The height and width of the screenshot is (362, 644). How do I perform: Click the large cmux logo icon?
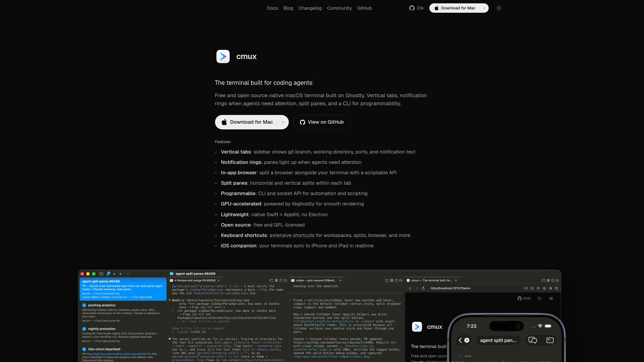pyautogui.click(x=223, y=56)
